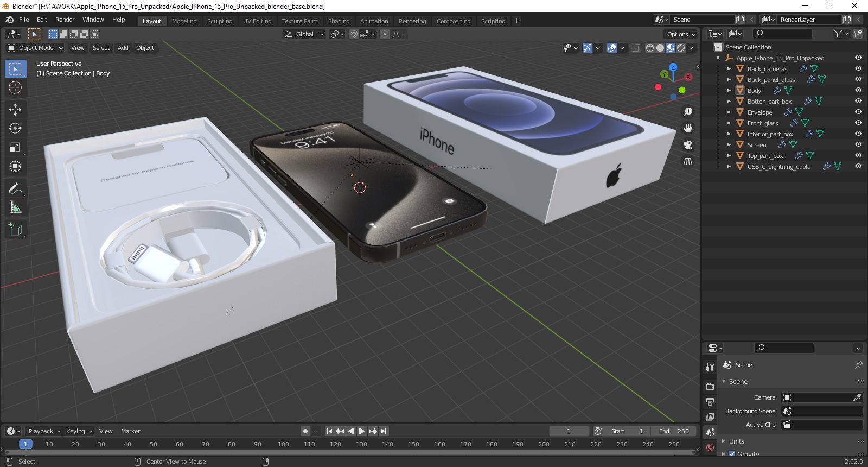
Task: Click the outliner filter funnel icon
Action: coord(838,34)
